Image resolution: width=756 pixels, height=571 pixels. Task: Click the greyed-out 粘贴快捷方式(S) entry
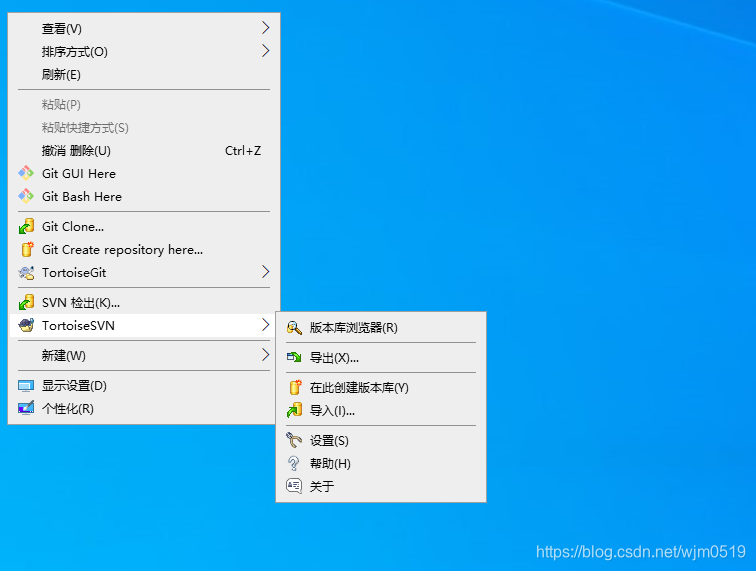click(145, 127)
